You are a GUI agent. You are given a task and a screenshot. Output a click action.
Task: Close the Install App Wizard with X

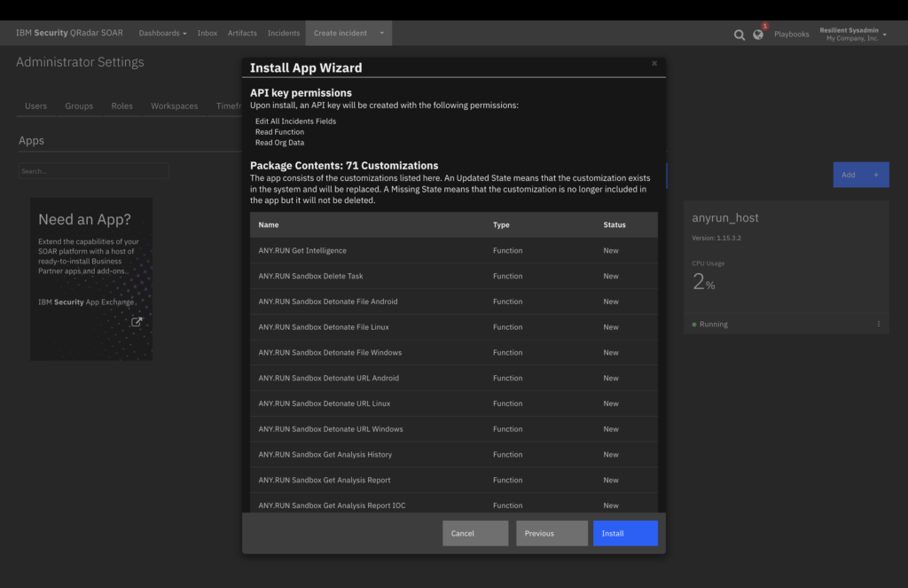click(654, 64)
